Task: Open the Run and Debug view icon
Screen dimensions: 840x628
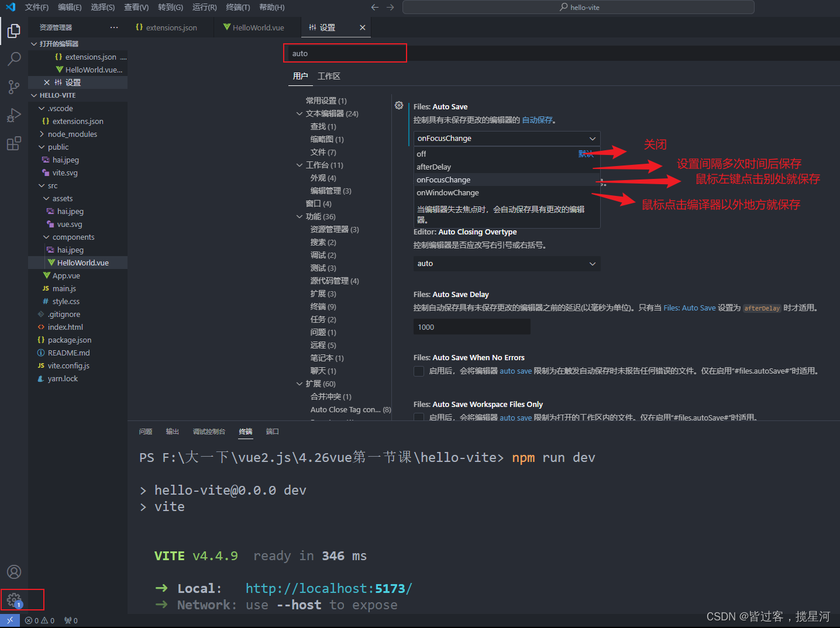Action: click(x=14, y=115)
